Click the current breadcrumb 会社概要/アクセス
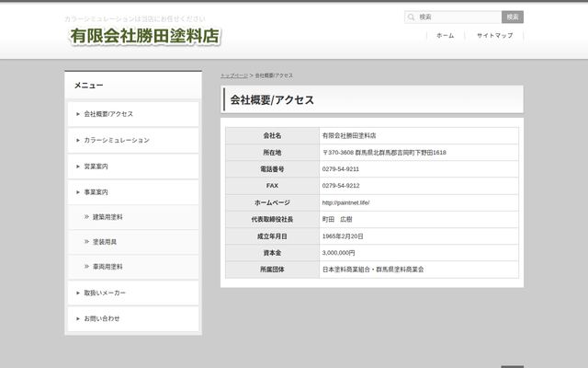Viewport: 588px width, 368px height. point(274,75)
